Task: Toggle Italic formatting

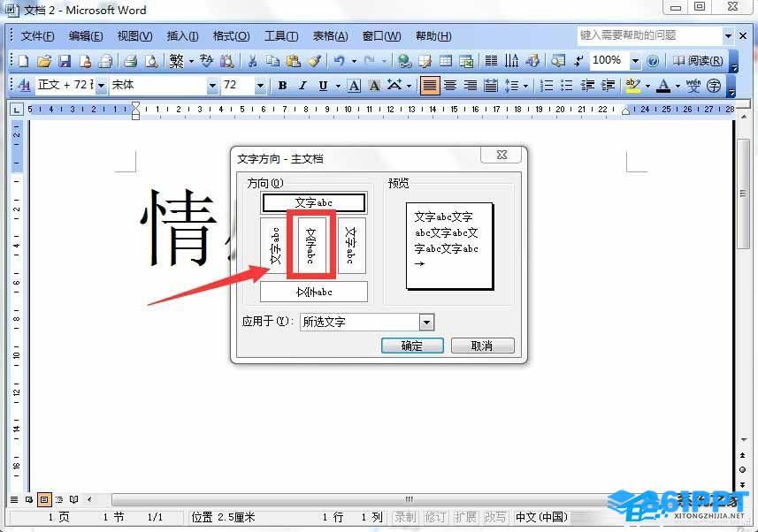Action: click(x=302, y=86)
